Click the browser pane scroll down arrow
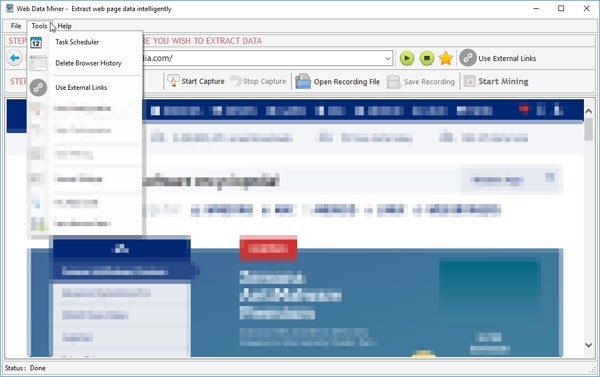Viewport: 600px width, 377px height. pos(589,345)
